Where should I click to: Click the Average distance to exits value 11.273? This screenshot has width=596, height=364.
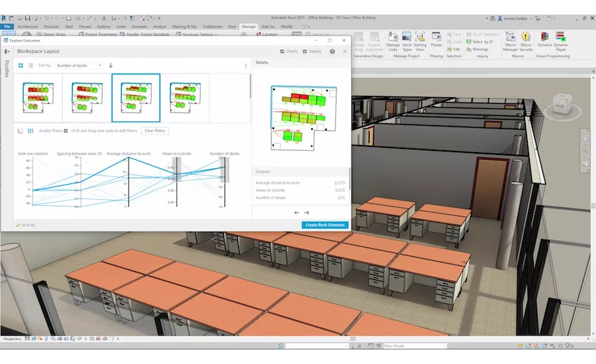click(x=340, y=183)
